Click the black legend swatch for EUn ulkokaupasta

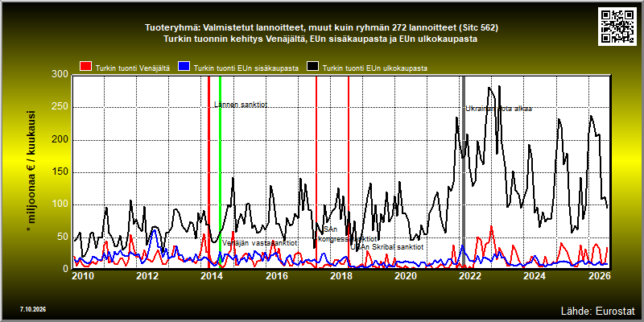[313, 67]
